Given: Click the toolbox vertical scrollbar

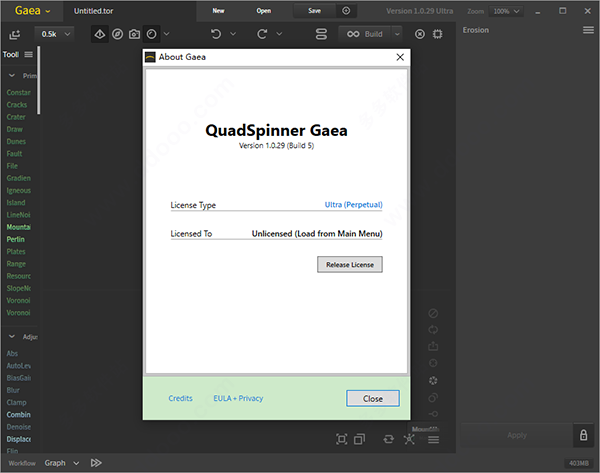Looking at the screenshot, I should 39,80.
